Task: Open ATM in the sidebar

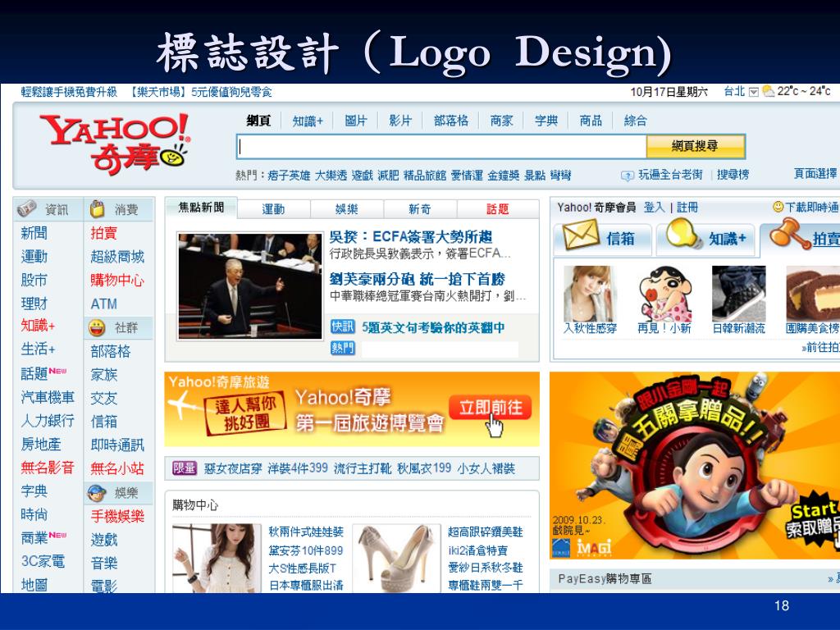Action: [104, 304]
